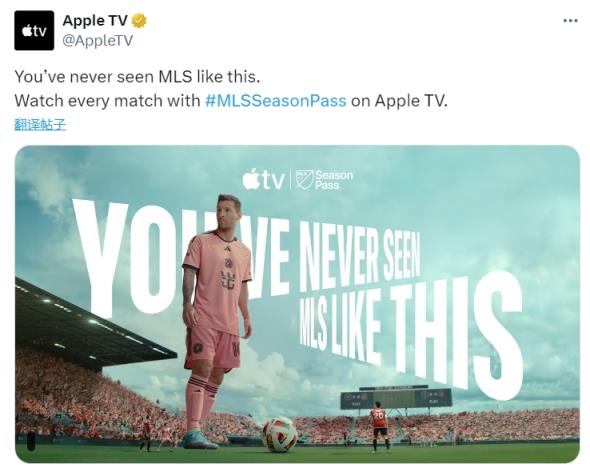Open the @AppleTV handle link
Viewport: 590px width, 472px height.
(x=97, y=40)
